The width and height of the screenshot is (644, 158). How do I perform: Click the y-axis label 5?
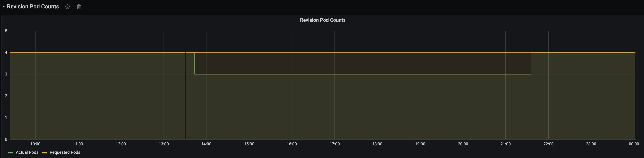tap(6, 31)
